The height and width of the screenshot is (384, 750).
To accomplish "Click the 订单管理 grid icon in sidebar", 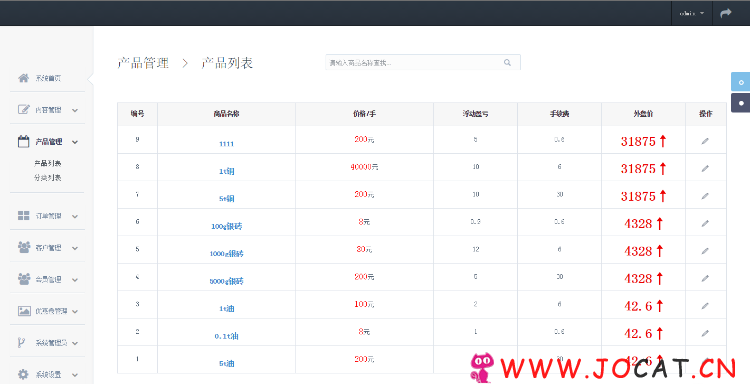I will [23, 216].
